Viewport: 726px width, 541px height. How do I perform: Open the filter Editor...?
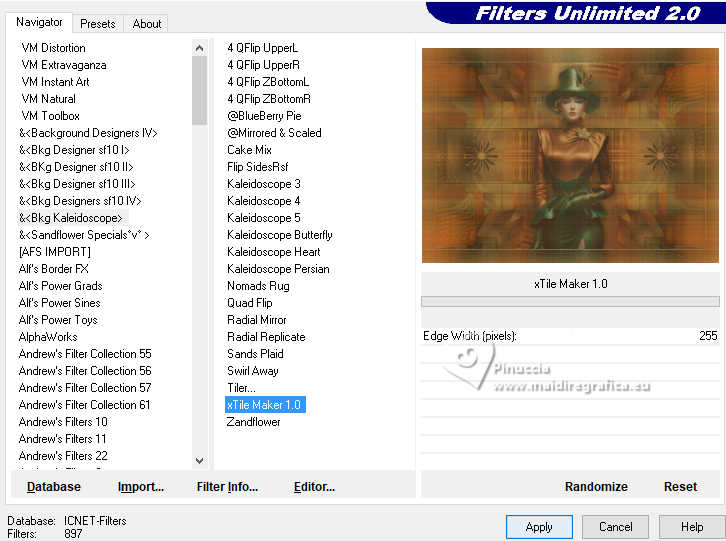[x=314, y=487]
